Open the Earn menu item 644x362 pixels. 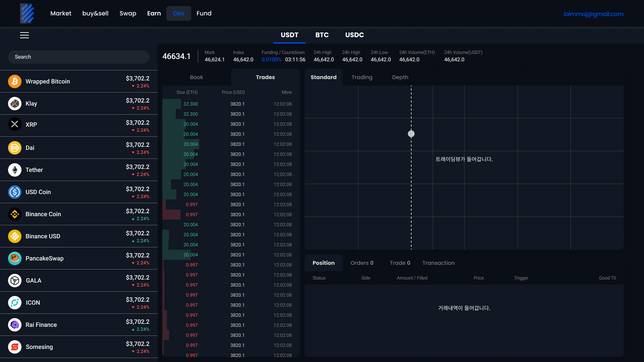coord(154,13)
